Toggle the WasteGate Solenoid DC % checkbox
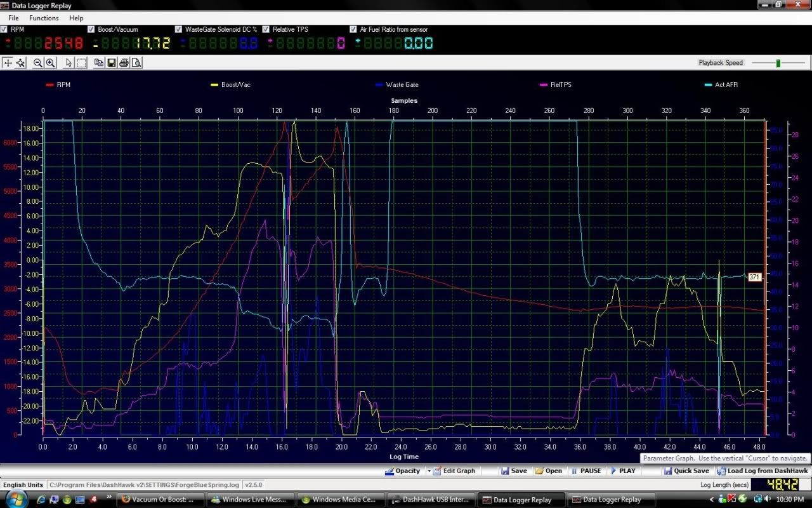Viewport: 812px width, 508px height. point(179,29)
